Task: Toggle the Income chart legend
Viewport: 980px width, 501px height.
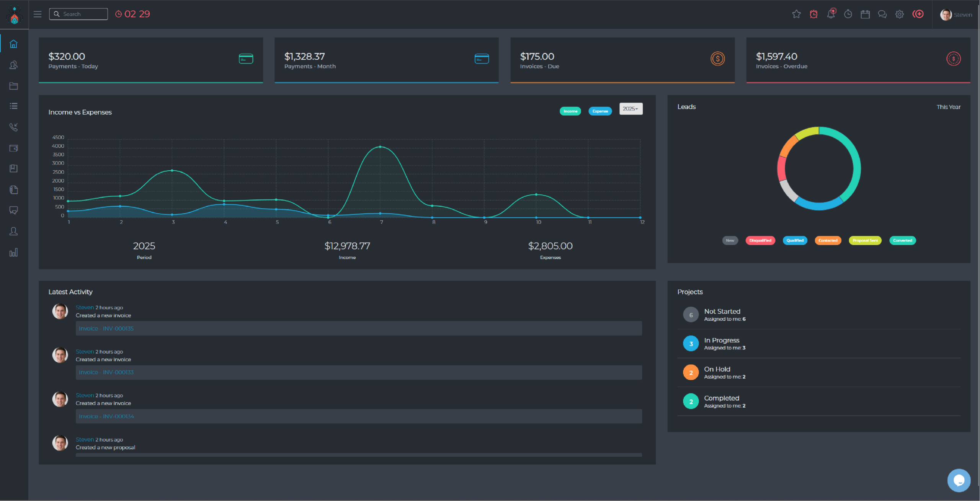Action: point(570,111)
